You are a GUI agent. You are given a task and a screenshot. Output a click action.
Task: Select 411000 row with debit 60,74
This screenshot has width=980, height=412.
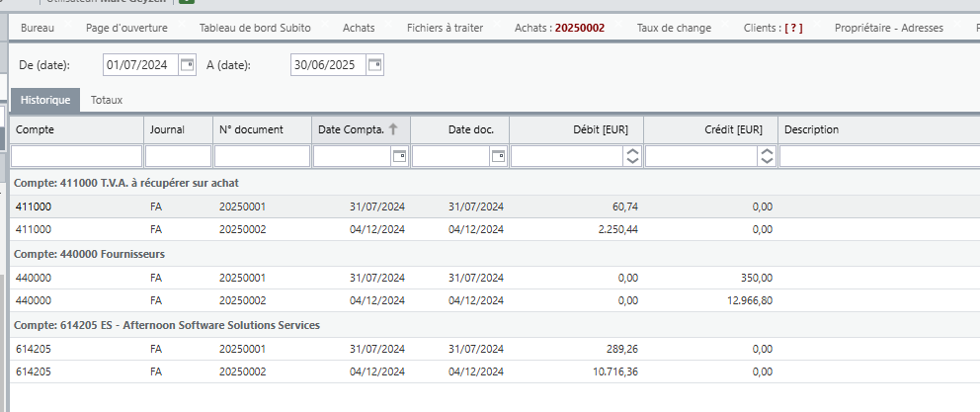pos(495,206)
